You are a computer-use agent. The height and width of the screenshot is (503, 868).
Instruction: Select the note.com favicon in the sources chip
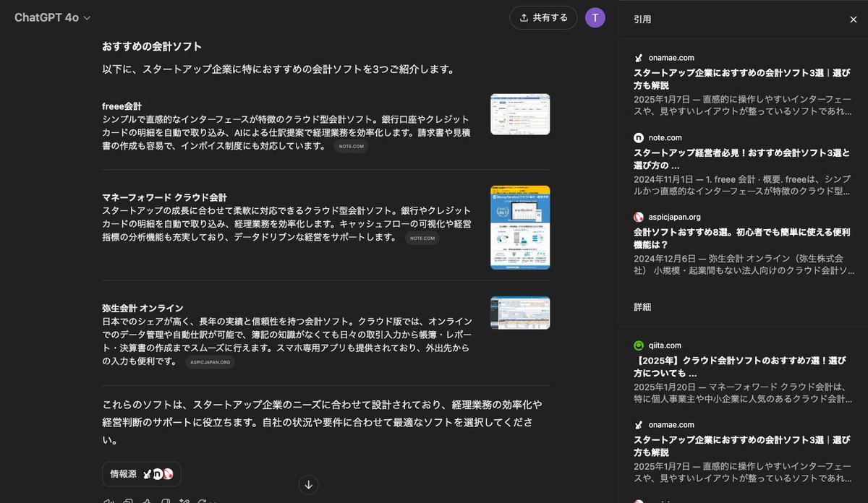click(x=158, y=474)
